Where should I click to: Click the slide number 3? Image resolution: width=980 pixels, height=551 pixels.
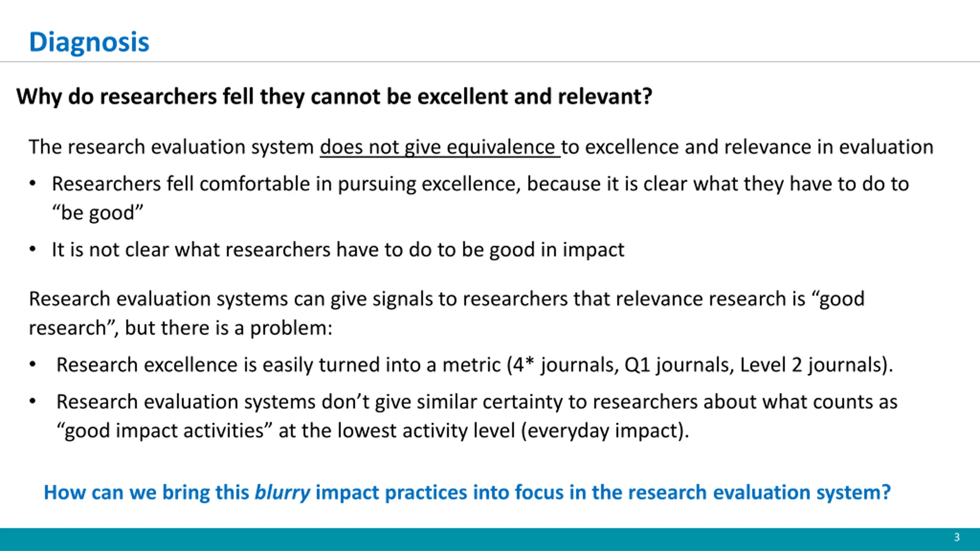[x=957, y=537]
